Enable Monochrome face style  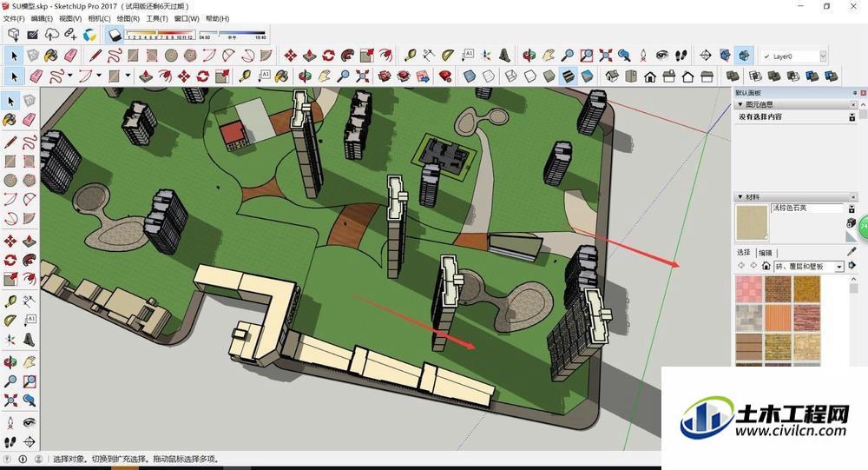pyautogui.click(x=587, y=76)
